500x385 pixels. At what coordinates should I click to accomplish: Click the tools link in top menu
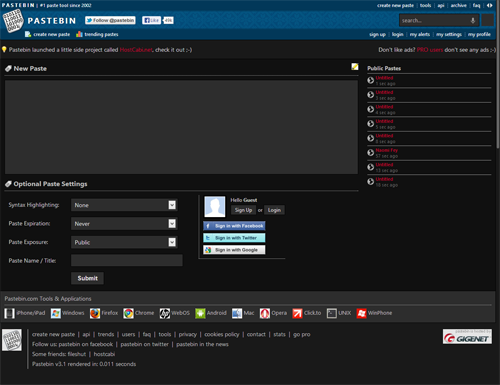pos(426,5)
